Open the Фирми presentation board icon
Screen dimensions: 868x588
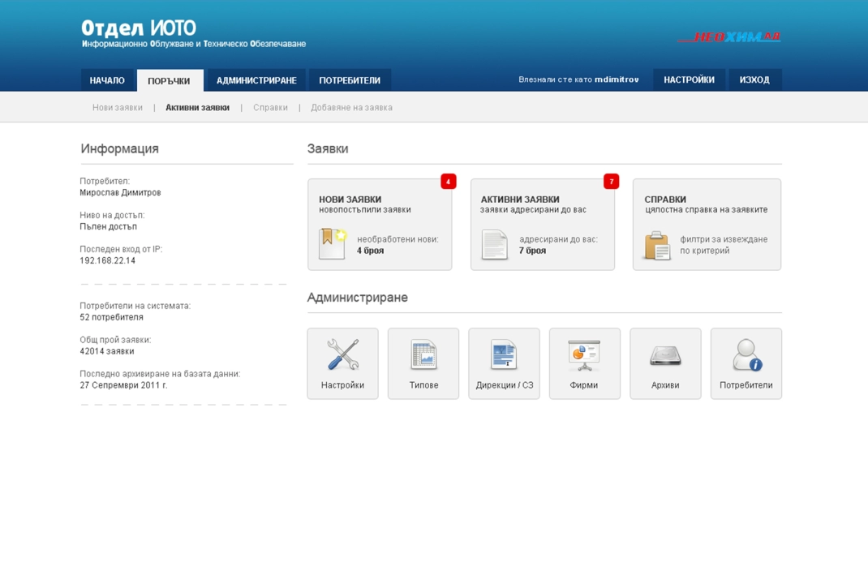coord(584,355)
